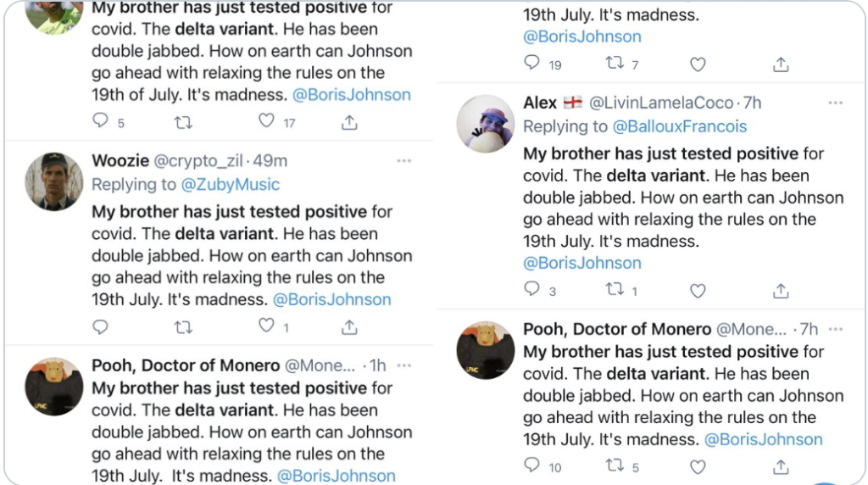Viewport: 868px width, 485px height.
Task: Open more options on Pooh's 1h tweet
Action: click(x=404, y=365)
